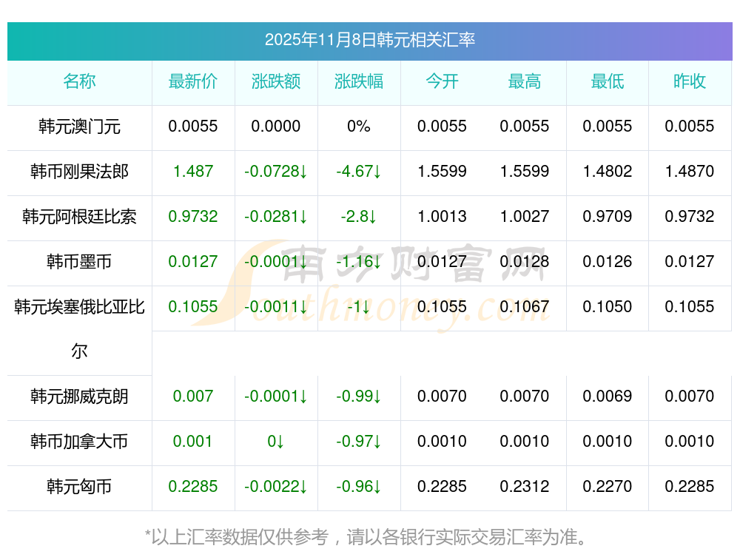Viewport: 740px width, 560px height.
Task: Open the 韩币刚果法郎 row
Action: click(x=79, y=172)
